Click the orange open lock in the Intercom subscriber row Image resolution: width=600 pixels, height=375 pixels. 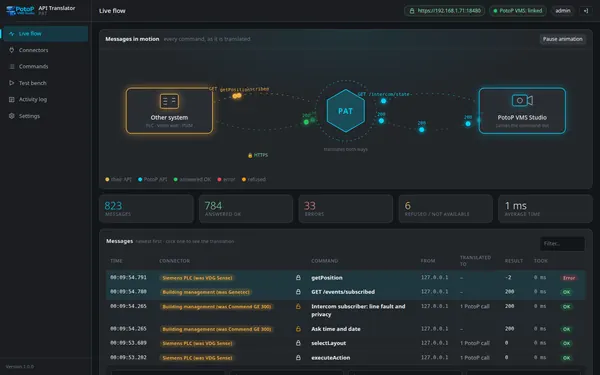click(298, 306)
